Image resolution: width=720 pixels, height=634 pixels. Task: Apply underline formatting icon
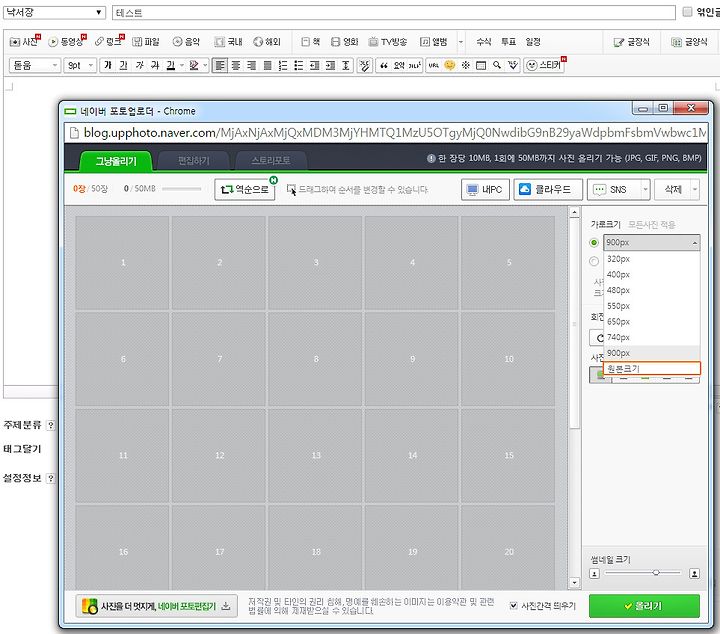123,65
